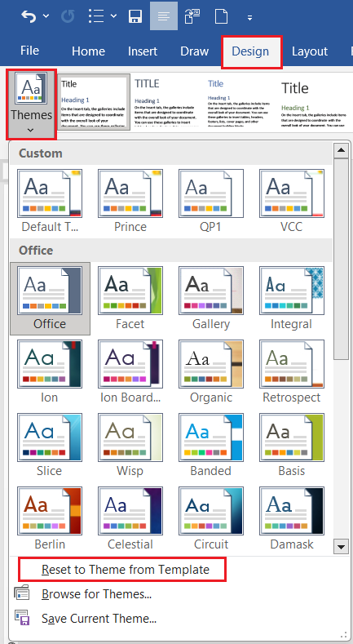
Task: Click the bullet list icon in toolbar
Action: [x=96, y=16]
